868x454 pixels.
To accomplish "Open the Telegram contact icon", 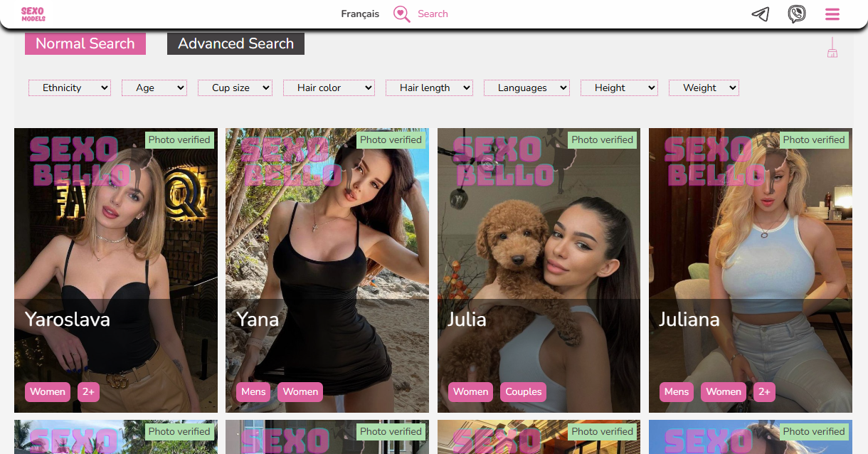I will [761, 14].
